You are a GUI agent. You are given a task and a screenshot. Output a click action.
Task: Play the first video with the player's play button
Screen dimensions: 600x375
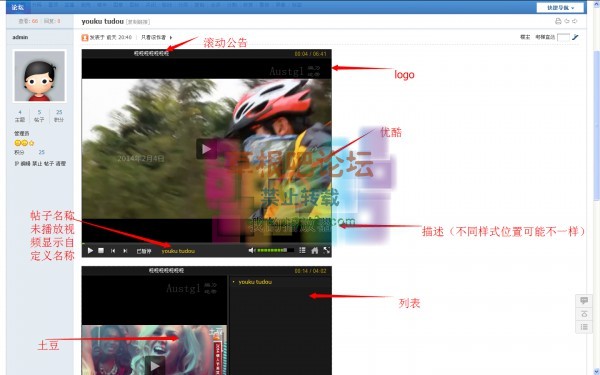[x=90, y=251]
